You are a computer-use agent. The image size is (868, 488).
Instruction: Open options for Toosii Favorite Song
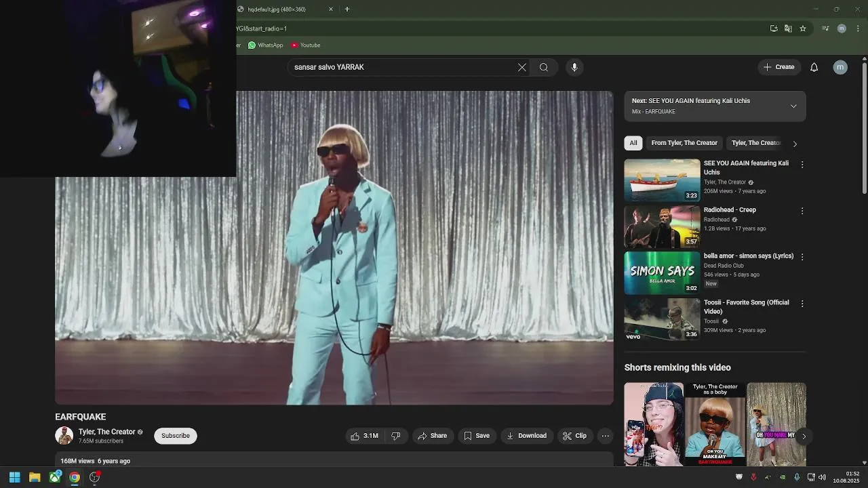(x=802, y=304)
